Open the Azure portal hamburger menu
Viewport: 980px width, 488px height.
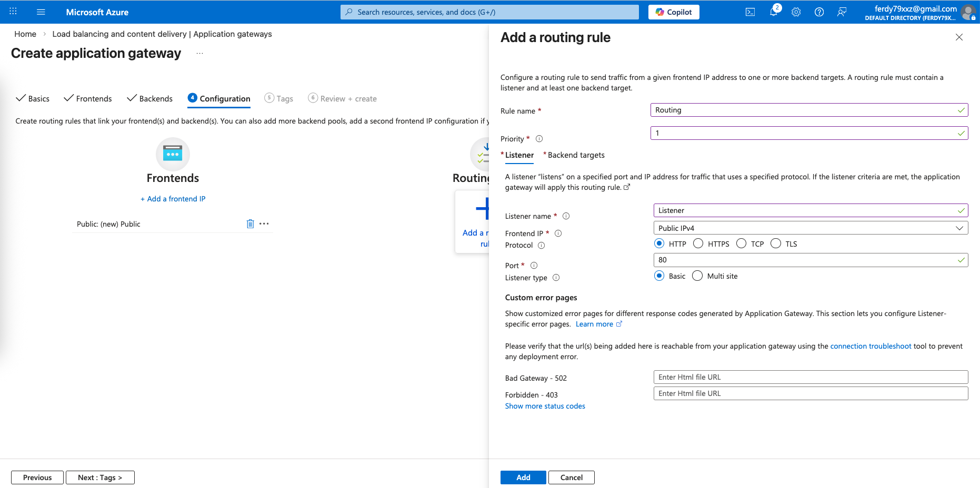pos(41,12)
